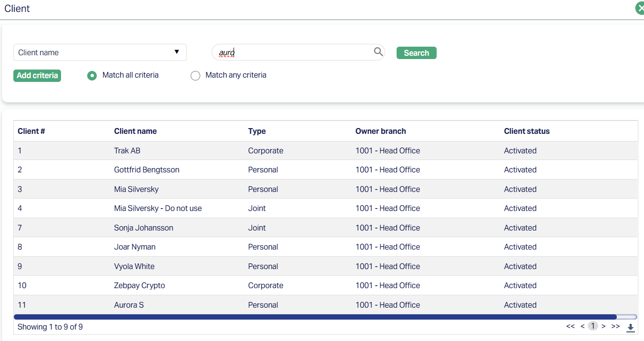Screen dimensions: 644x341
Task: Click the horizontal scrollbar under the table
Action: [x=315, y=317]
